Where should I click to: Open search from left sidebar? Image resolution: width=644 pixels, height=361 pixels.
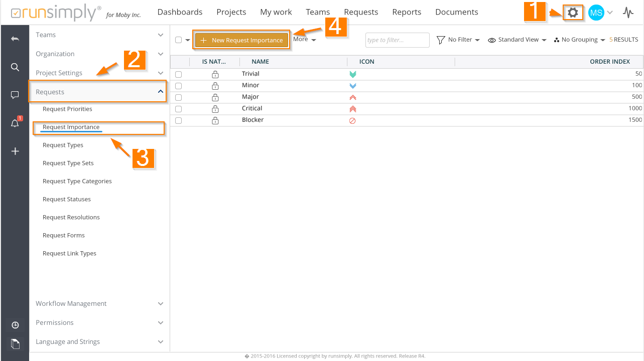coord(15,67)
